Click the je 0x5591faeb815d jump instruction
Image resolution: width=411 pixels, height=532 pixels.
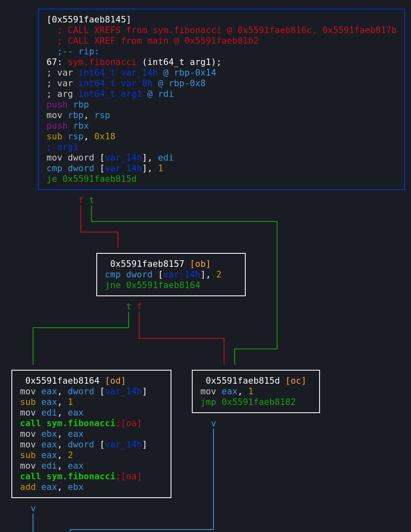[x=91, y=179]
